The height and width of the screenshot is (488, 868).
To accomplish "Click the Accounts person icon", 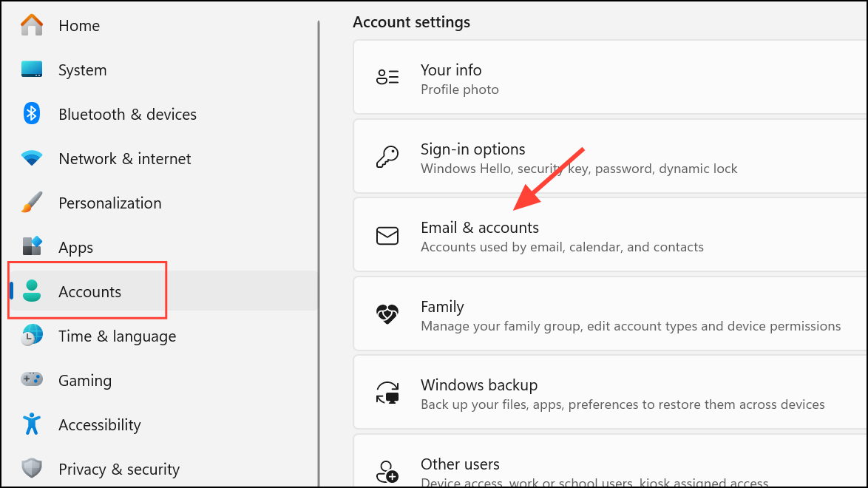I will pos(32,291).
